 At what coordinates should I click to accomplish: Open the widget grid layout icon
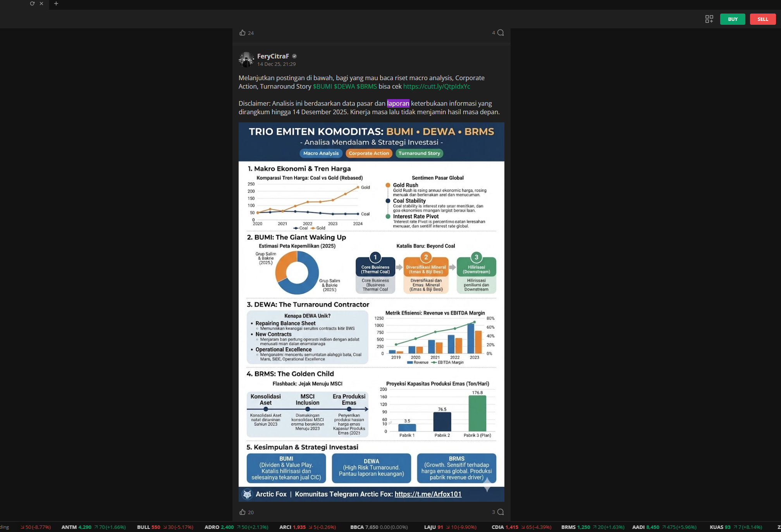pyautogui.click(x=709, y=19)
